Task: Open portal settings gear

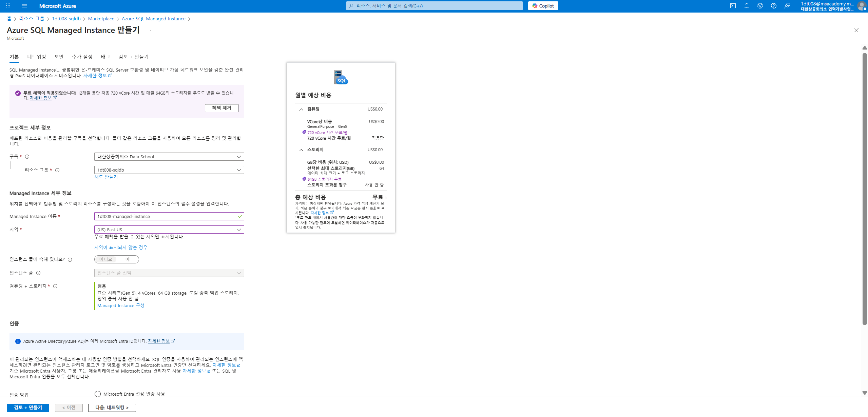Action: [x=760, y=6]
